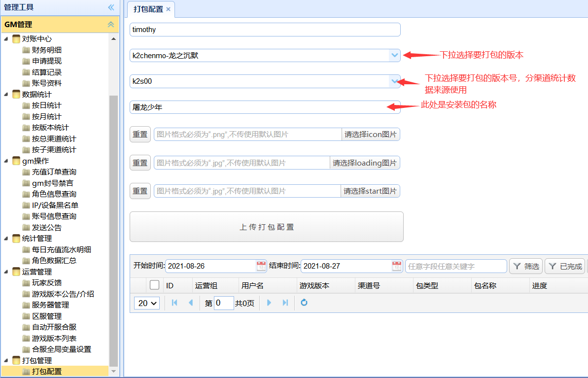588x378 pixels.
Task: Go to the first page arrow
Action: (174, 303)
